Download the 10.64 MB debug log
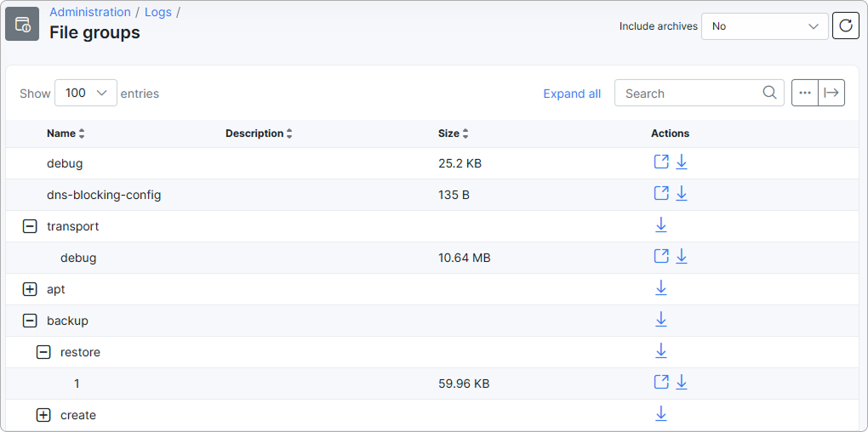The height and width of the screenshot is (432, 868). [682, 257]
